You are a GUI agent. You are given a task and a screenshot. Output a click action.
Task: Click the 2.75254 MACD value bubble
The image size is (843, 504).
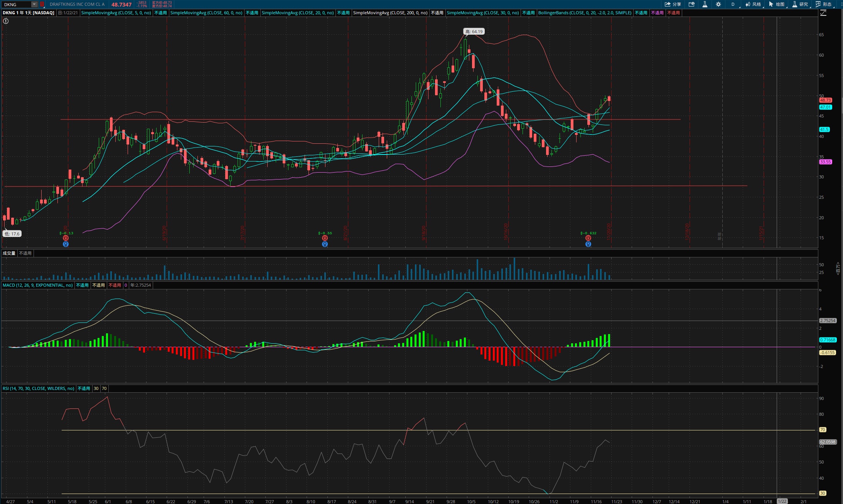(x=828, y=321)
